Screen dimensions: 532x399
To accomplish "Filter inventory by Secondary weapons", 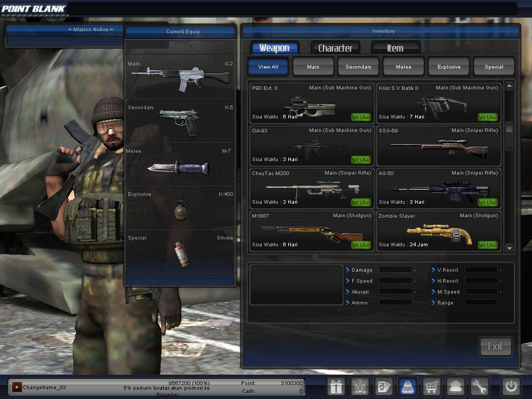I will click(x=358, y=66).
